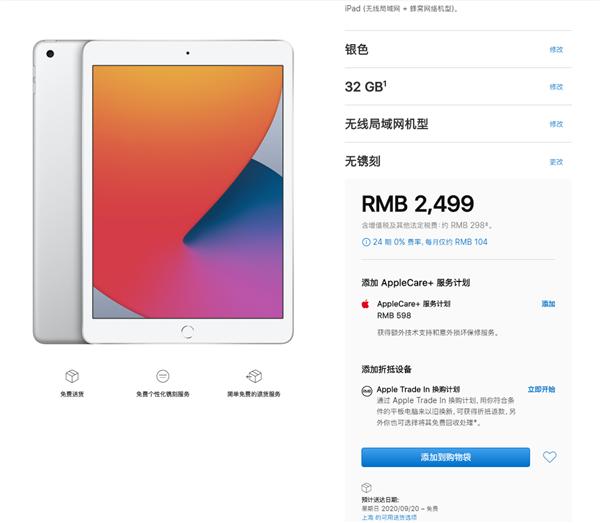
Task: Click the silver iPad product image
Action: 163,192
